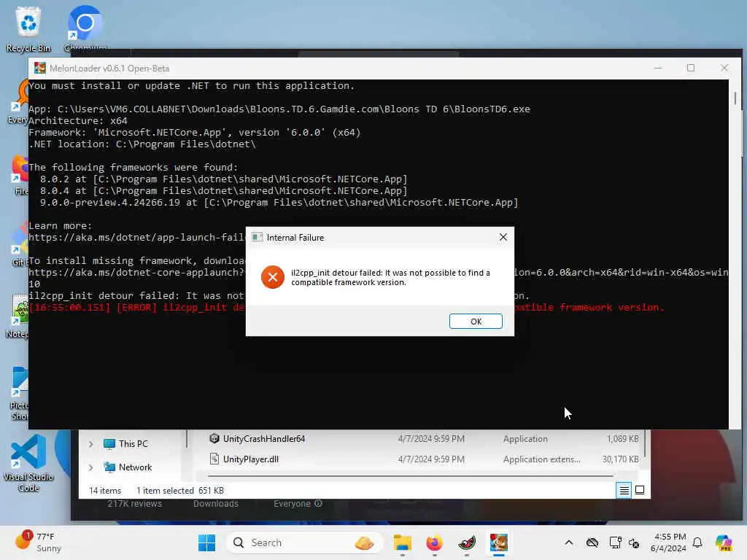Close the MelonLoader console window
Viewport: 747px width, 560px height.
tap(724, 68)
